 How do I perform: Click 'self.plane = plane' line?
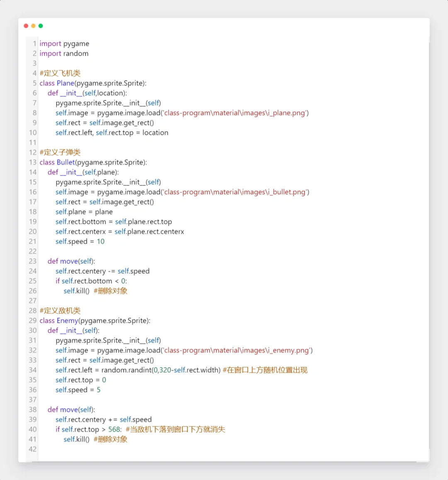(84, 212)
